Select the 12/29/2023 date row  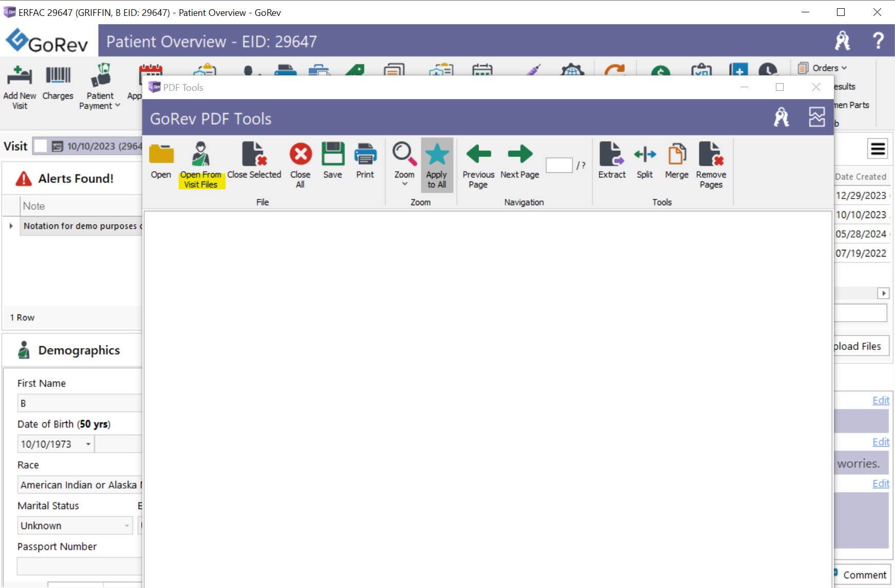(862, 195)
